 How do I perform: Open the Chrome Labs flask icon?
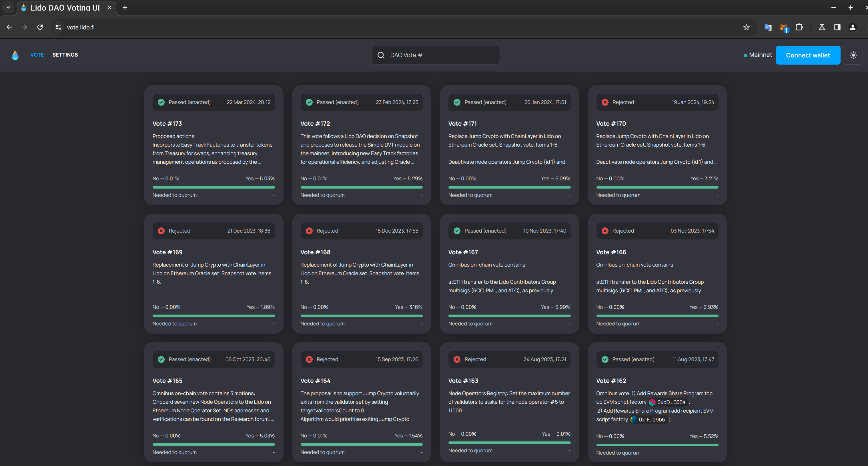click(821, 27)
